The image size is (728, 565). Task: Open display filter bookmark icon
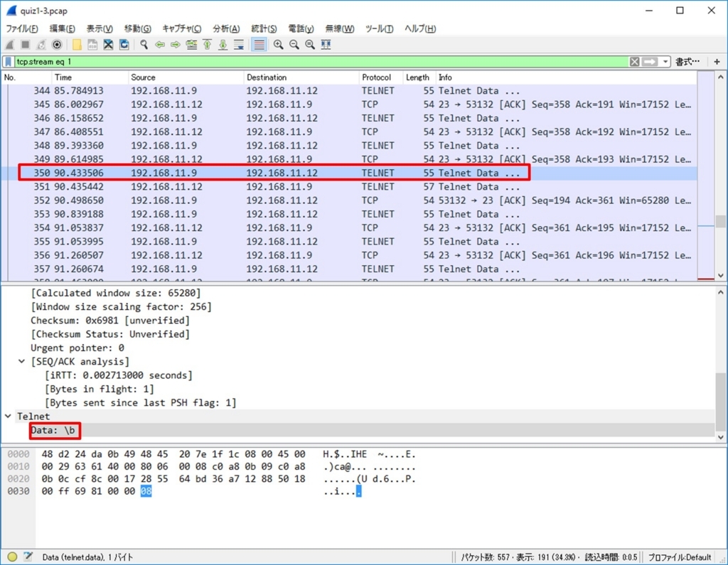(9, 62)
